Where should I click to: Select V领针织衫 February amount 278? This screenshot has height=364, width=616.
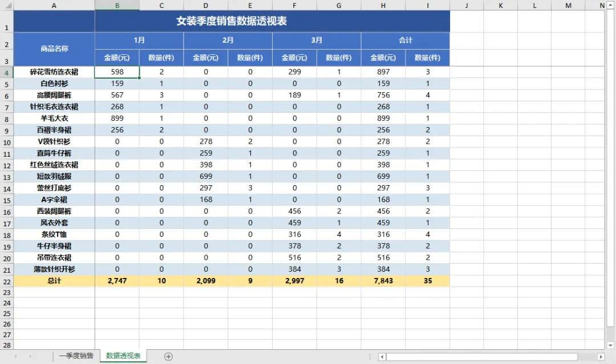click(x=206, y=142)
